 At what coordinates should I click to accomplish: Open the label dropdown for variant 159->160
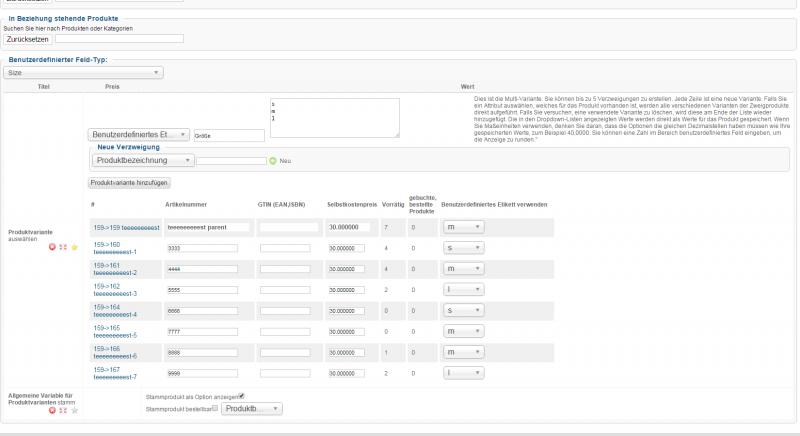click(x=464, y=247)
